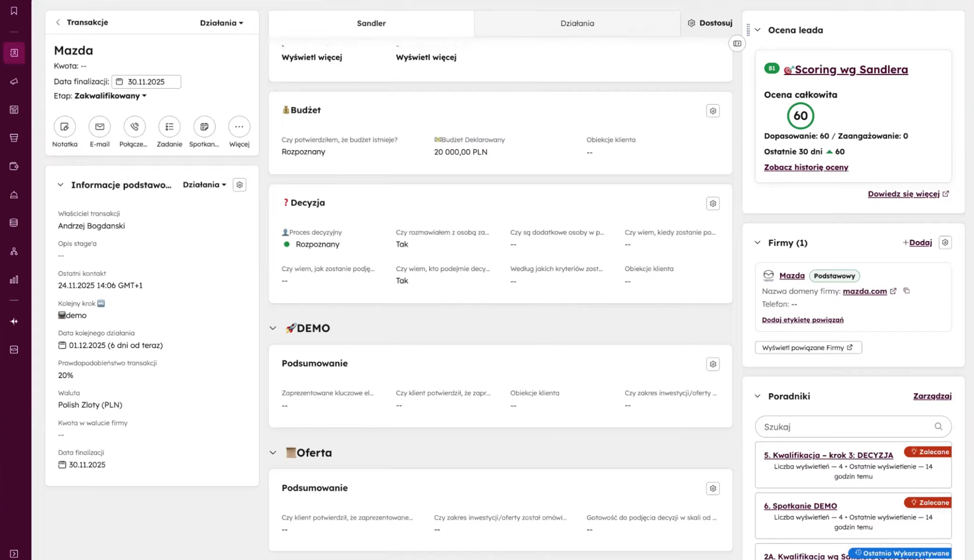Create a new Notatka for this deal
The width and height of the screenshot is (974, 560).
64,126
